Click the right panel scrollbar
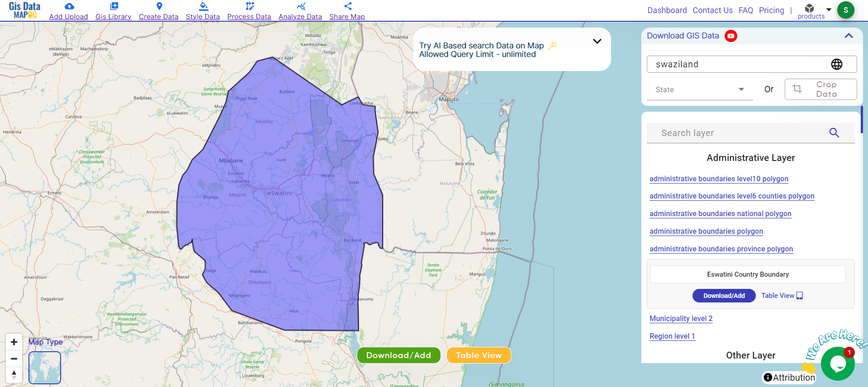 (862, 119)
